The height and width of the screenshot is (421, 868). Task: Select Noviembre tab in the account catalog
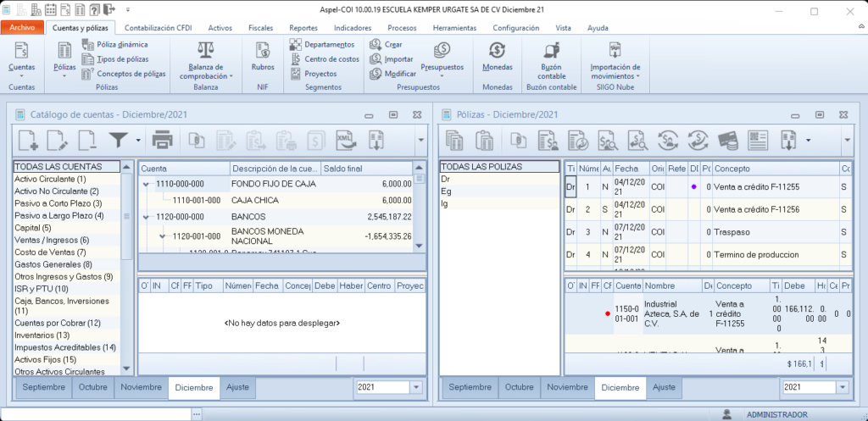click(141, 387)
